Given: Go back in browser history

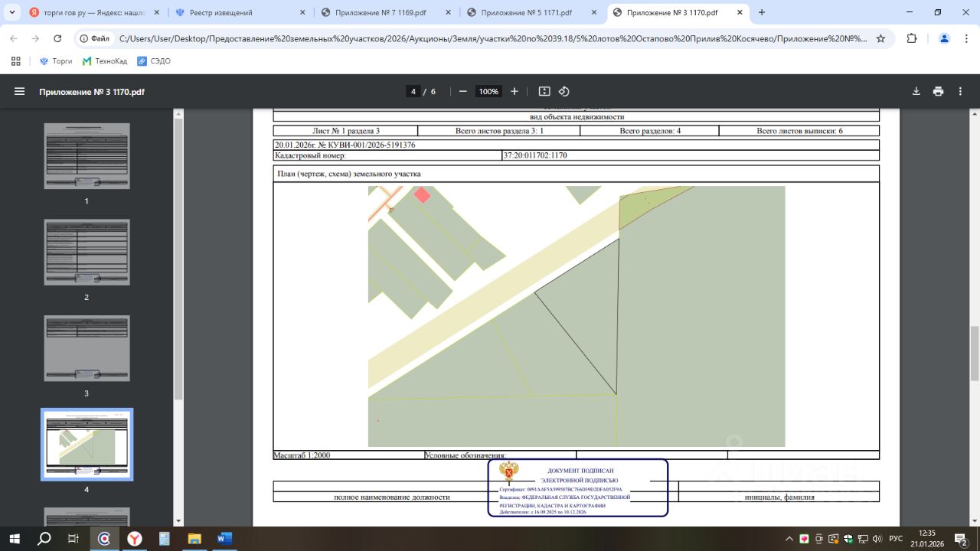Looking at the screenshot, I should coord(14,38).
